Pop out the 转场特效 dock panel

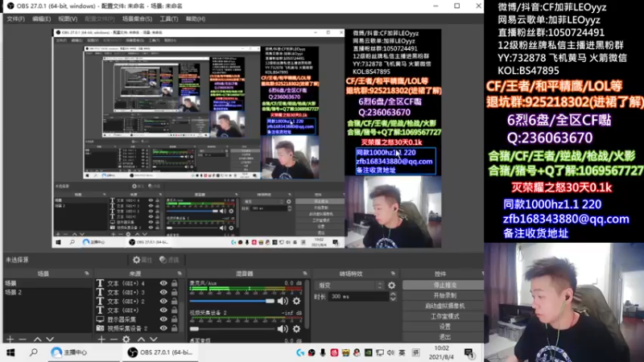[393, 274]
